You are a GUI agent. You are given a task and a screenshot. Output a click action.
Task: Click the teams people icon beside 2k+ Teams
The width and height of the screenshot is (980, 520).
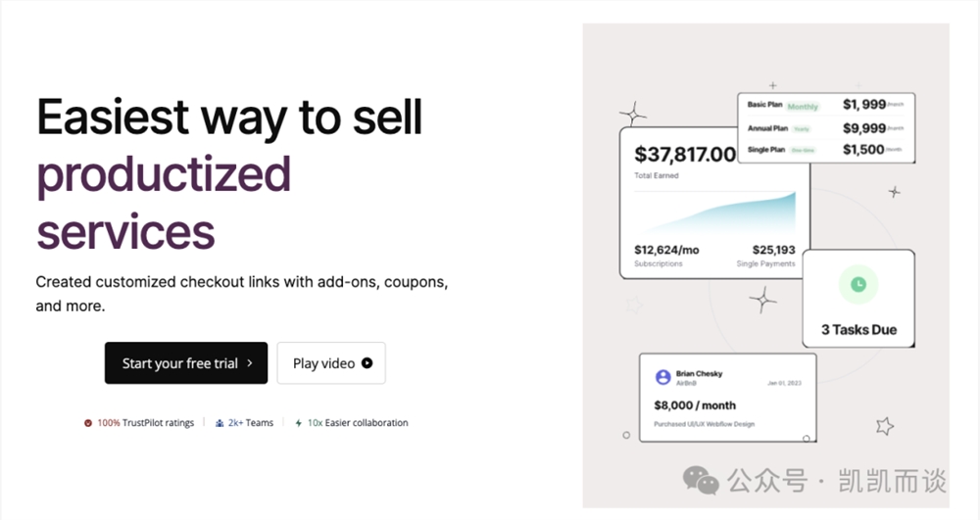(220, 423)
